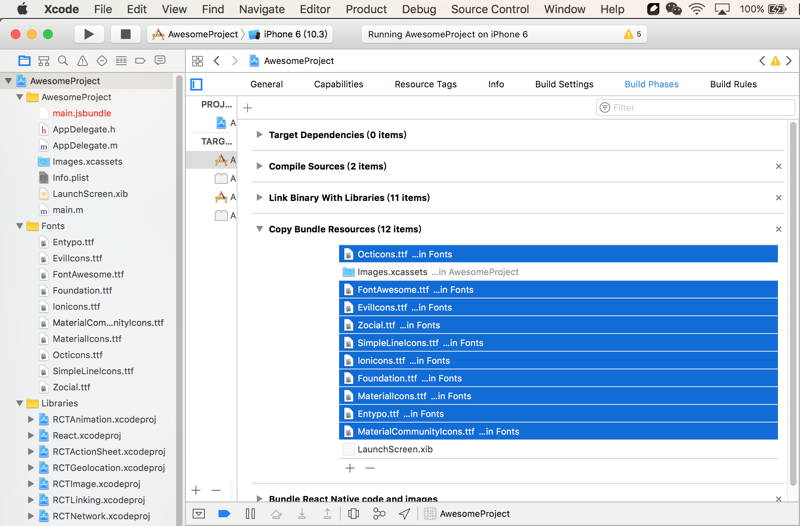Toggle the project and targets list sidebar
The width and height of the screenshot is (800, 526).
click(196, 84)
